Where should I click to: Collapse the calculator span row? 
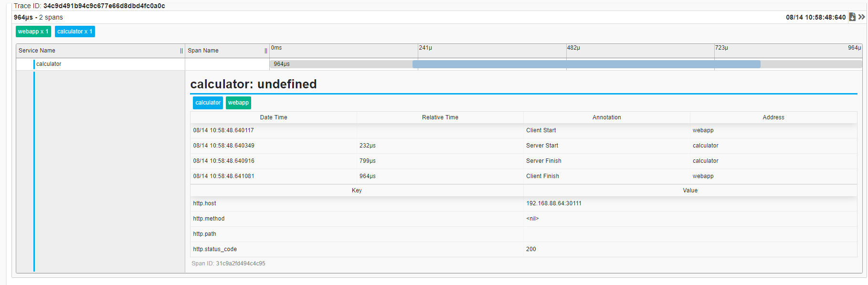click(x=49, y=64)
